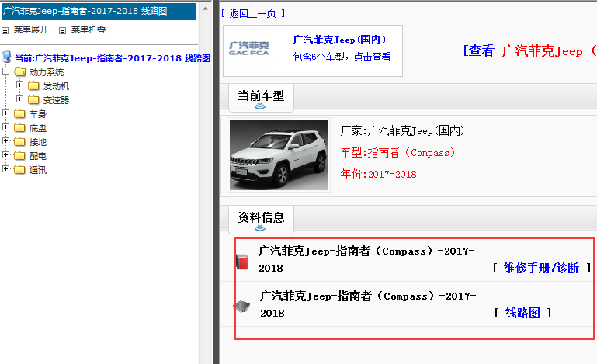
Task: Click the title bar 广汽菲克Jeep-指南者-2017-2018 线路图
Action: 99,11
